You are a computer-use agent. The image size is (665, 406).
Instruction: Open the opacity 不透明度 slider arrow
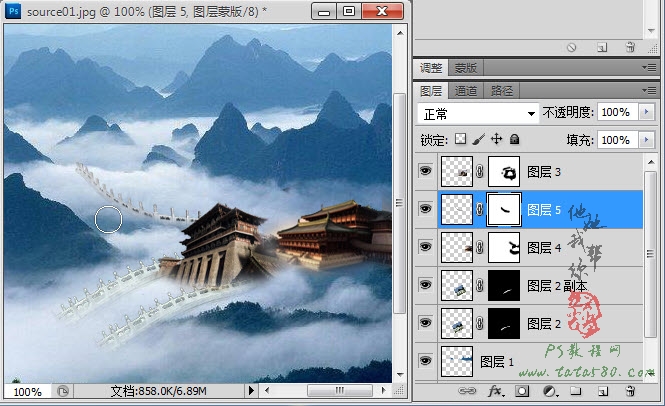click(646, 112)
